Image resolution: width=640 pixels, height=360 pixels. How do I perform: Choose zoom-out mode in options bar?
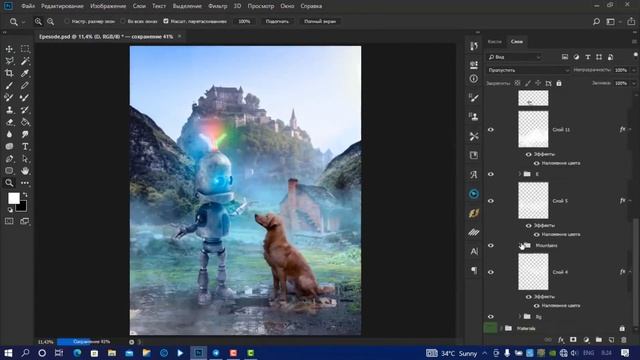(x=51, y=21)
